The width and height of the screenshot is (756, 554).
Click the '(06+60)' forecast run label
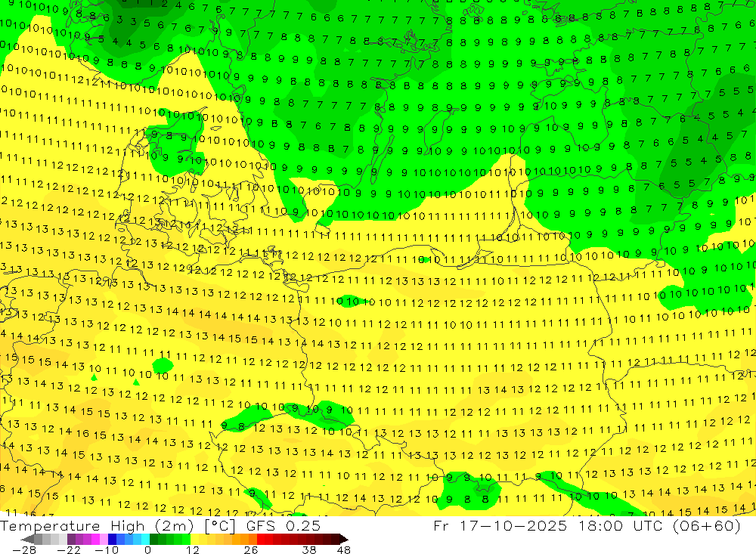click(706, 525)
